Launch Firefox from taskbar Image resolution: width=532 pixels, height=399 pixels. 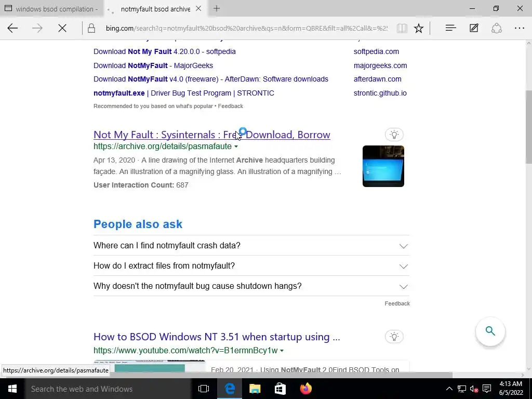(x=305, y=389)
